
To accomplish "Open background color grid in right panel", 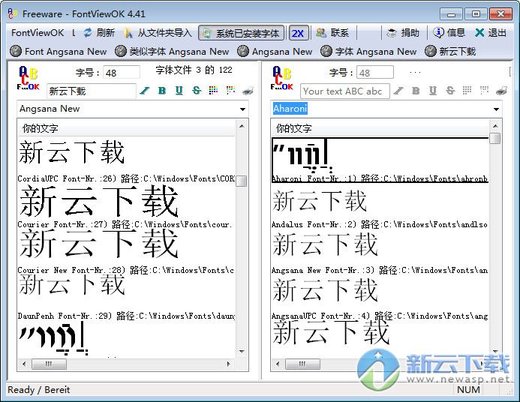I will coord(484,90).
